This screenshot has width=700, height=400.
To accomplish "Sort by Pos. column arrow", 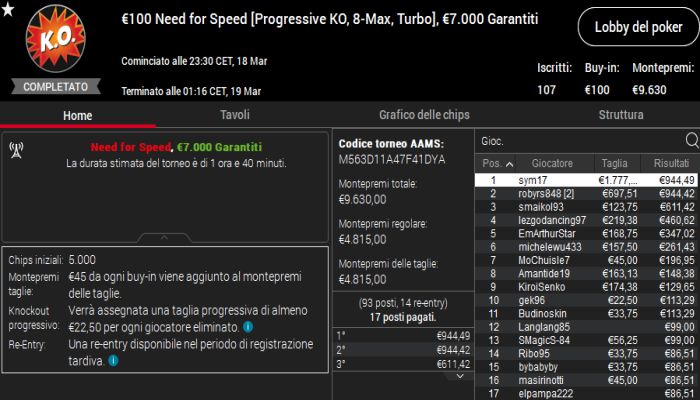I will click(509, 164).
